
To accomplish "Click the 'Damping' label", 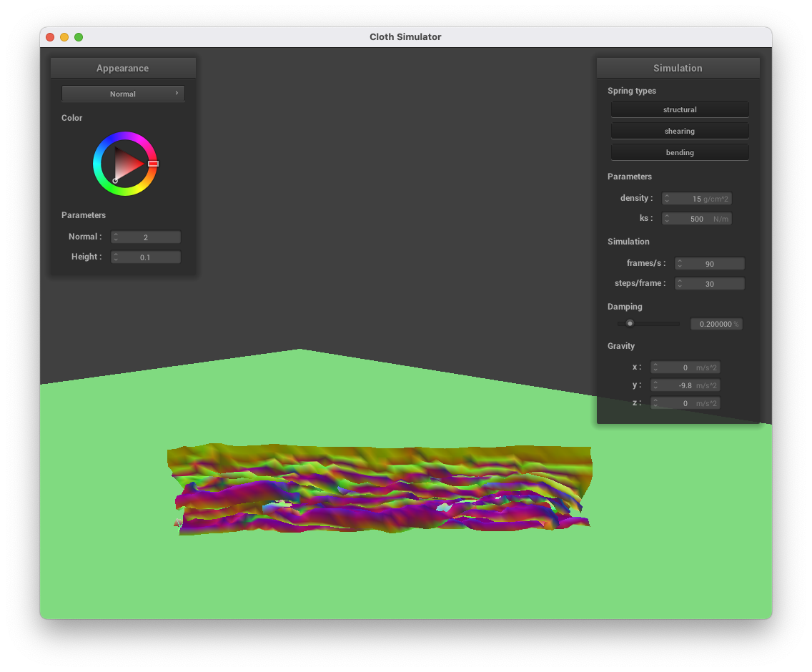I will pos(625,307).
